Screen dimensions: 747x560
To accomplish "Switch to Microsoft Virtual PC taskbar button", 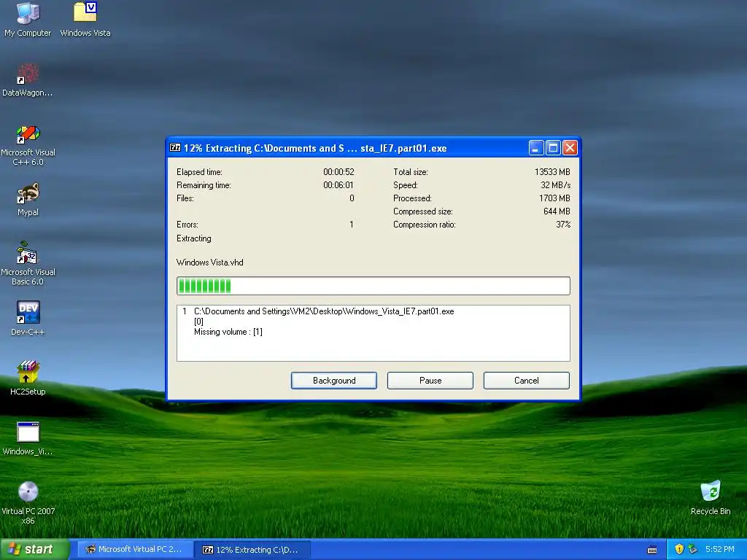I will pos(136,549).
